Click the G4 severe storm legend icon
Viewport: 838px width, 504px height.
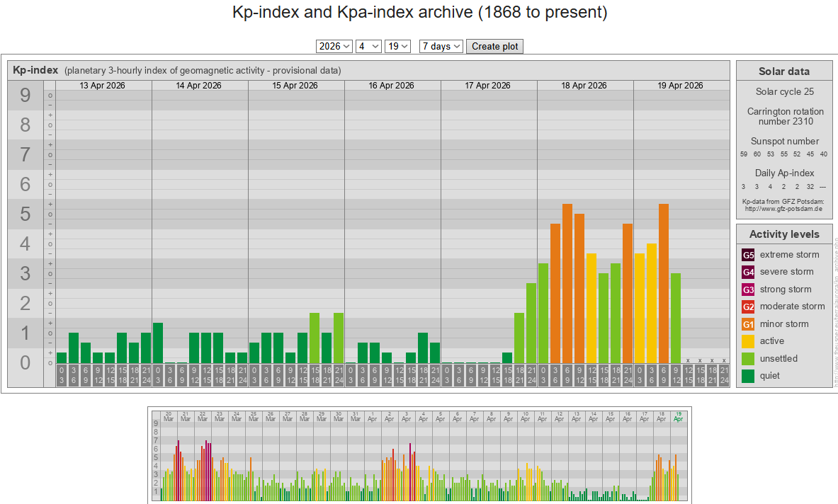(x=748, y=272)
